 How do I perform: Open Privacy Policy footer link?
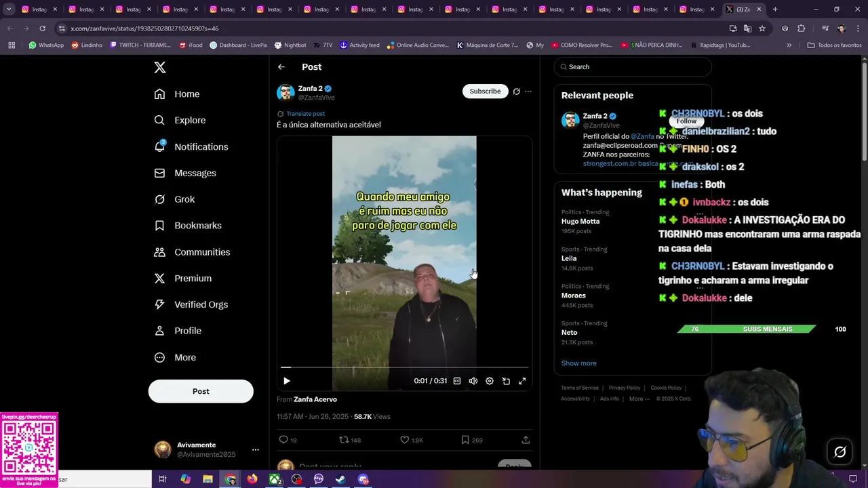click(625, 388)
